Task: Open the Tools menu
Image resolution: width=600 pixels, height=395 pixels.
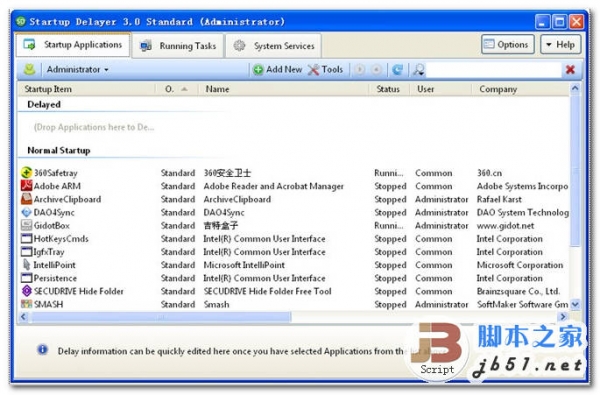Action: coord(325,70)
